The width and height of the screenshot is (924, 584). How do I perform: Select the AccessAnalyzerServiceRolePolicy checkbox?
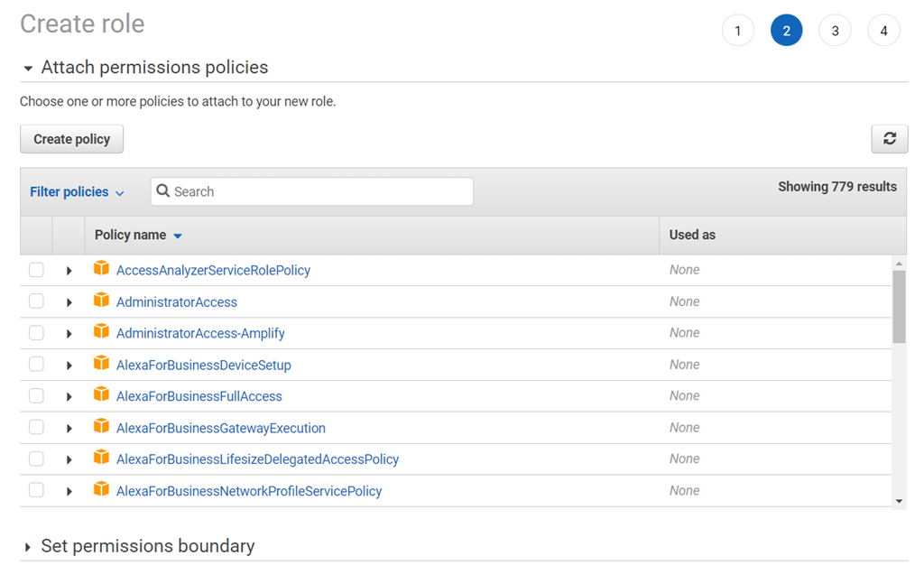tap(36, 270)
